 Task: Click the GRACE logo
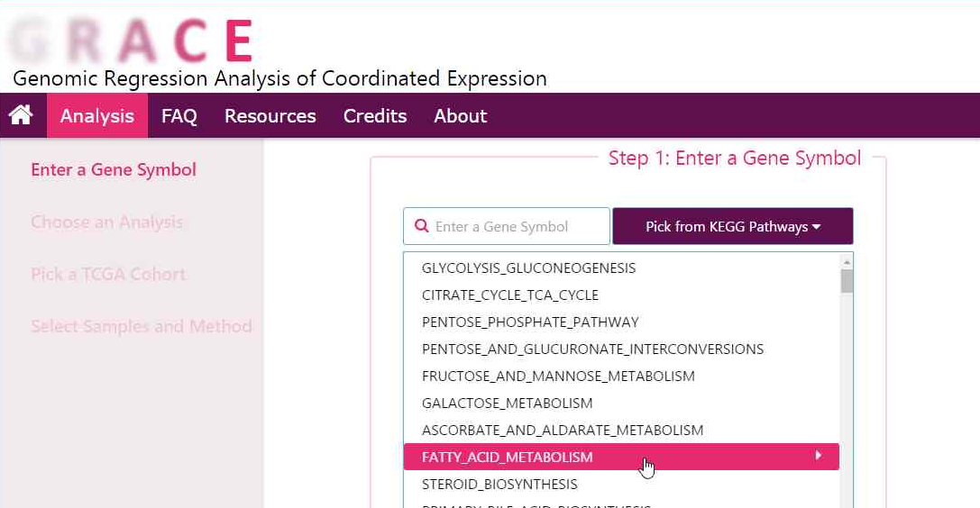[131, 41]
